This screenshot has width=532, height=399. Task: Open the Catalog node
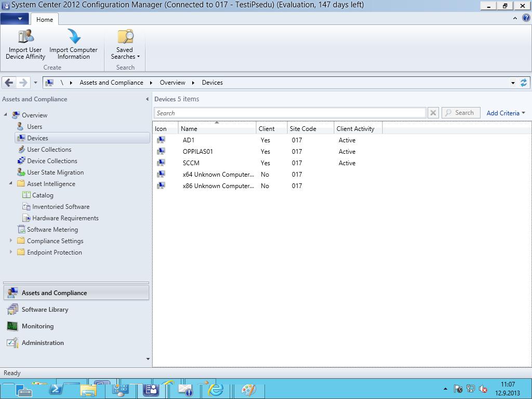(43, 195)
